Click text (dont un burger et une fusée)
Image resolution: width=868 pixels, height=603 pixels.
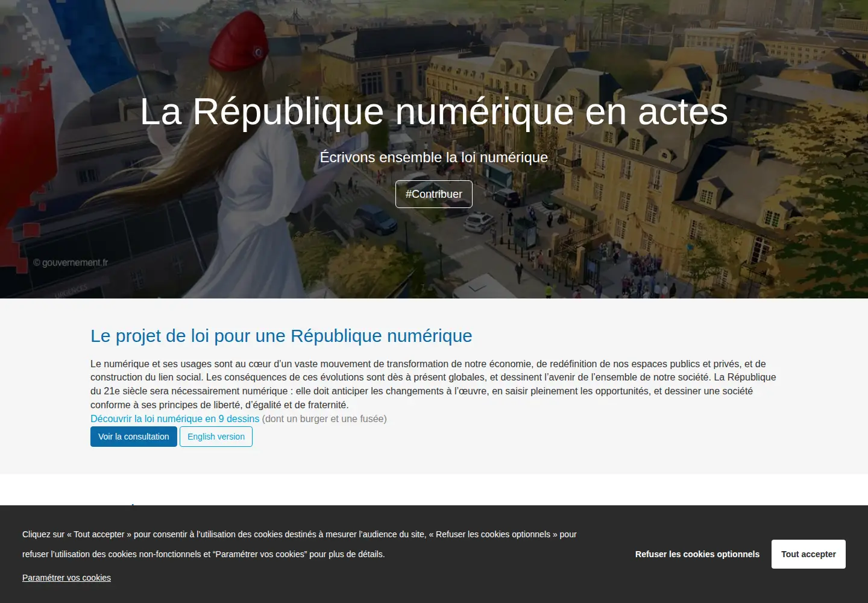tap(324, 418)
